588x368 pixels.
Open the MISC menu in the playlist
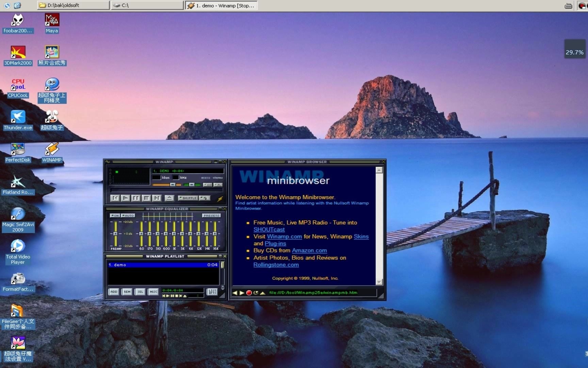pos(153,292)
